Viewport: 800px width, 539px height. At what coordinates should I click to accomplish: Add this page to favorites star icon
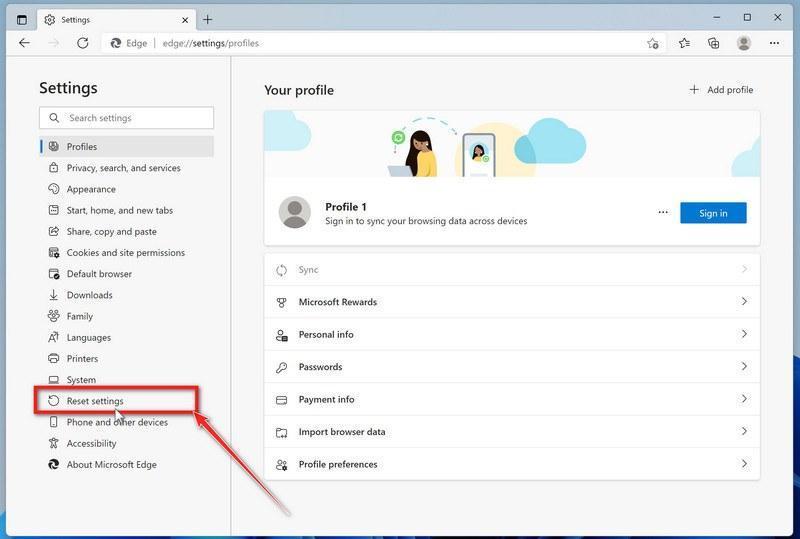[x=653, y=43]
